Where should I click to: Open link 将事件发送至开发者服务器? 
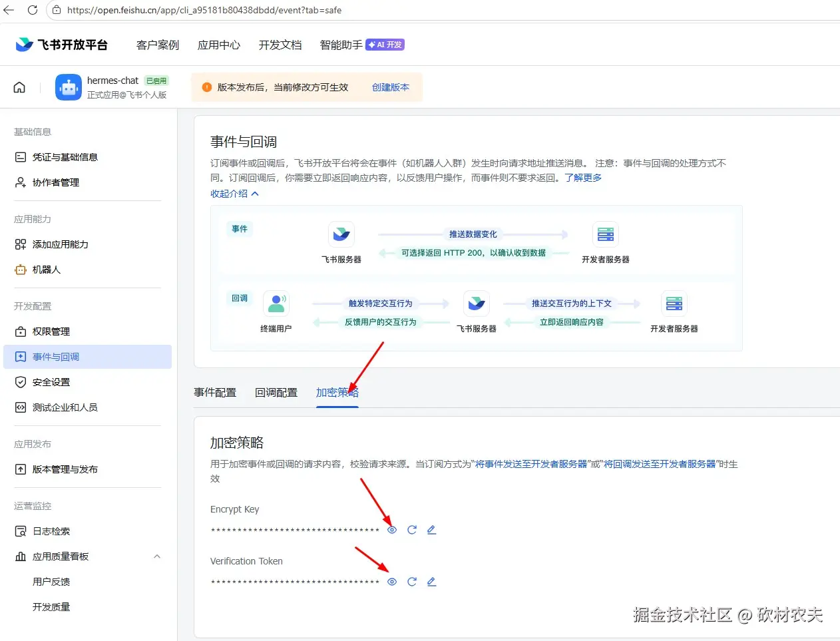coord(531,464)
